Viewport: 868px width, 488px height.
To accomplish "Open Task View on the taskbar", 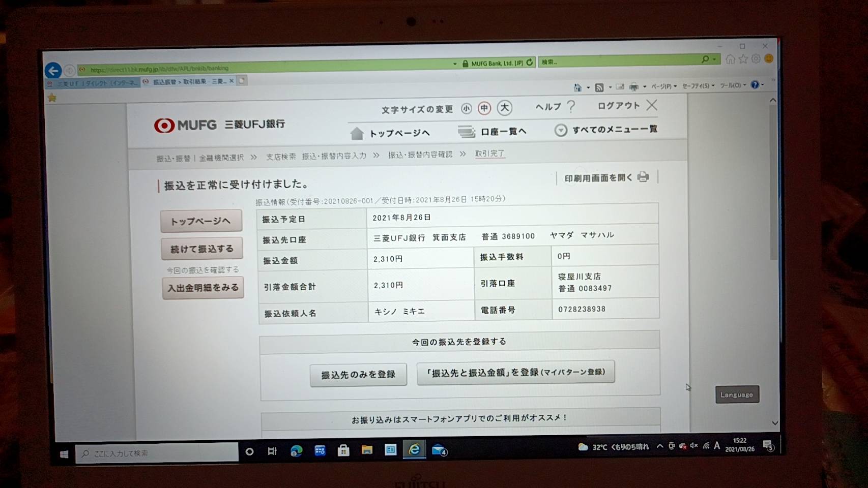I will point(272,451).
